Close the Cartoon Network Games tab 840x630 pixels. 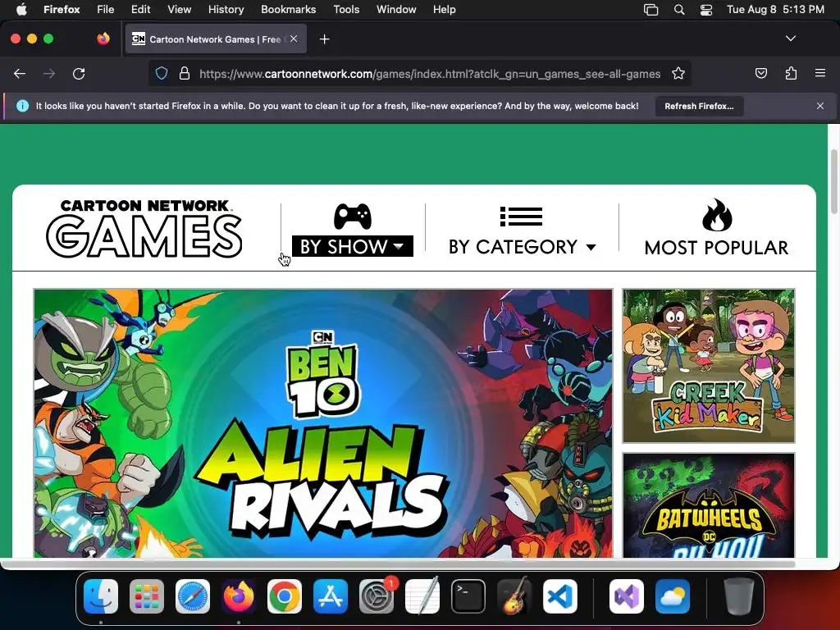tap(294, 39)
